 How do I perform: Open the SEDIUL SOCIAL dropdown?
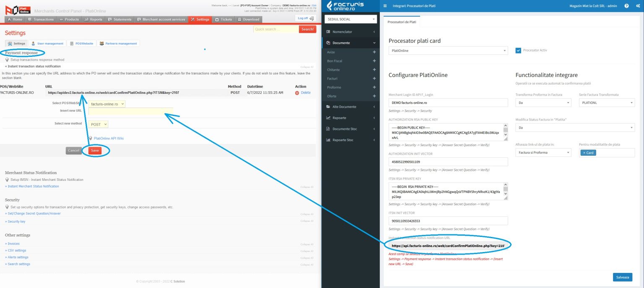point(351,19)
